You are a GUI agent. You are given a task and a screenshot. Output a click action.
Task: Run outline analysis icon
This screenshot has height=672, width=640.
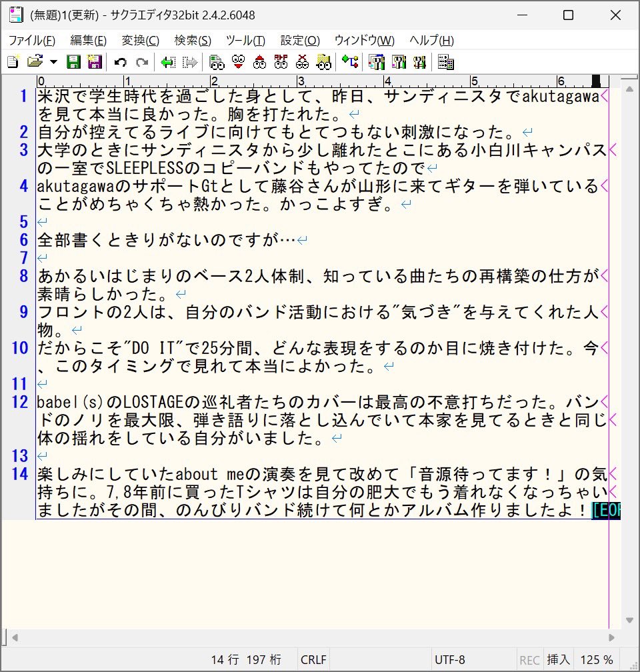click(350, 62)
